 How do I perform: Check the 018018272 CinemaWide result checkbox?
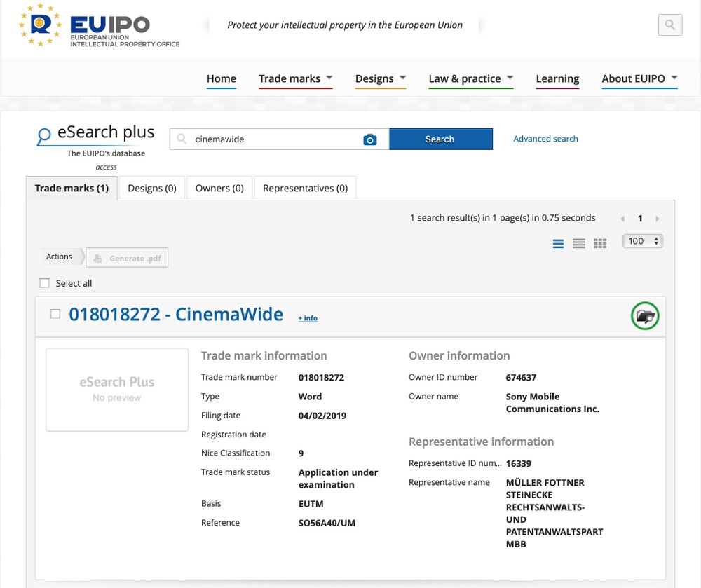point(55,314)
